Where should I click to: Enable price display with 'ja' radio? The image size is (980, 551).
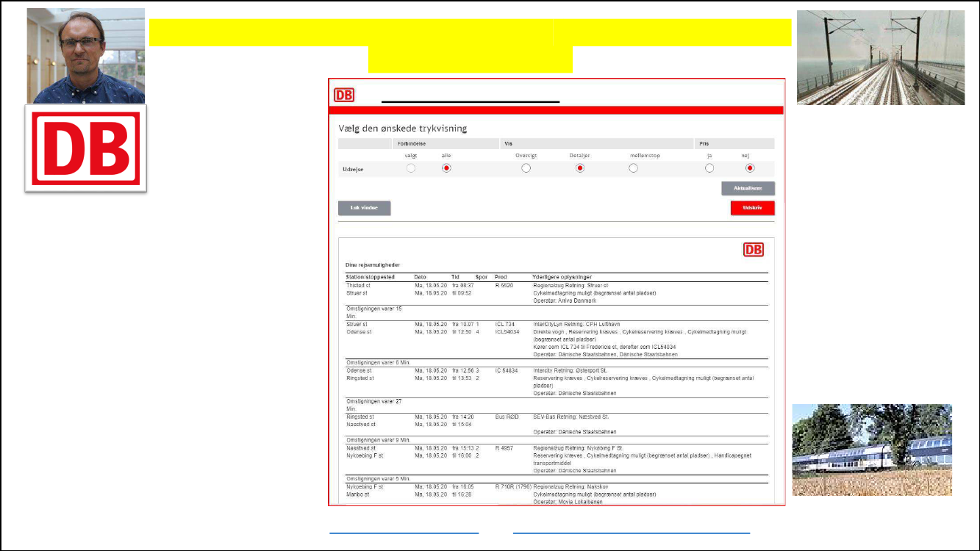click(x=709, y=168)
